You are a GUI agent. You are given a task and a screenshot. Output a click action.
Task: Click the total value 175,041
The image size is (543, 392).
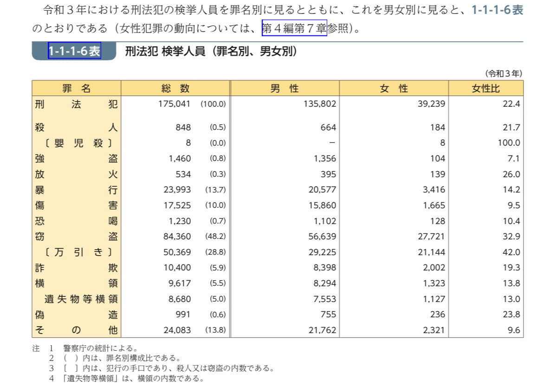pos(174,104)
